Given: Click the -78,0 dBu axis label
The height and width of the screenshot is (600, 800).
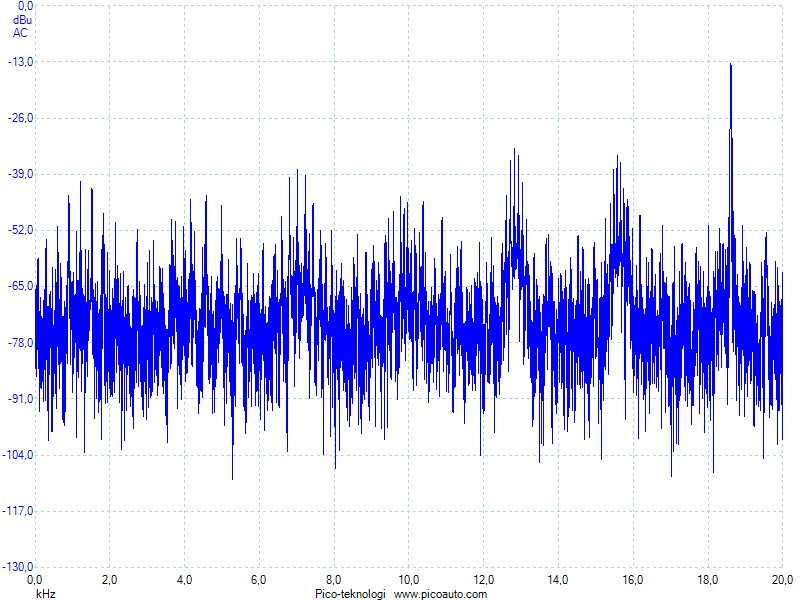Looking at the screenshot, I should point(21,342).
